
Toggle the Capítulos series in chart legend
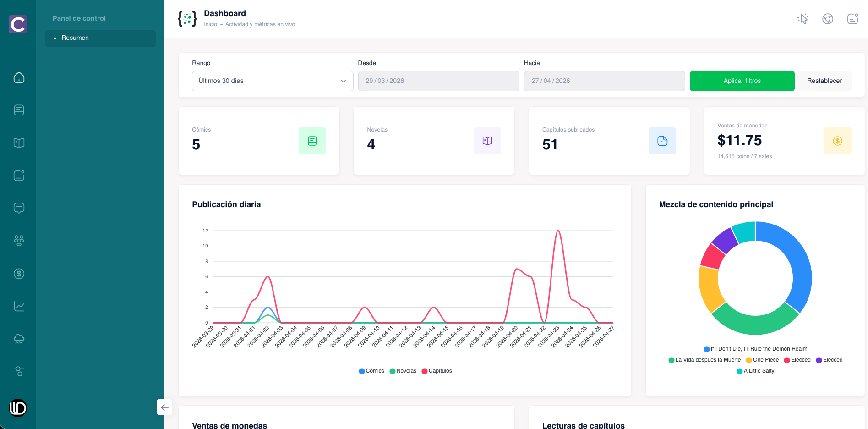point(437,371)
